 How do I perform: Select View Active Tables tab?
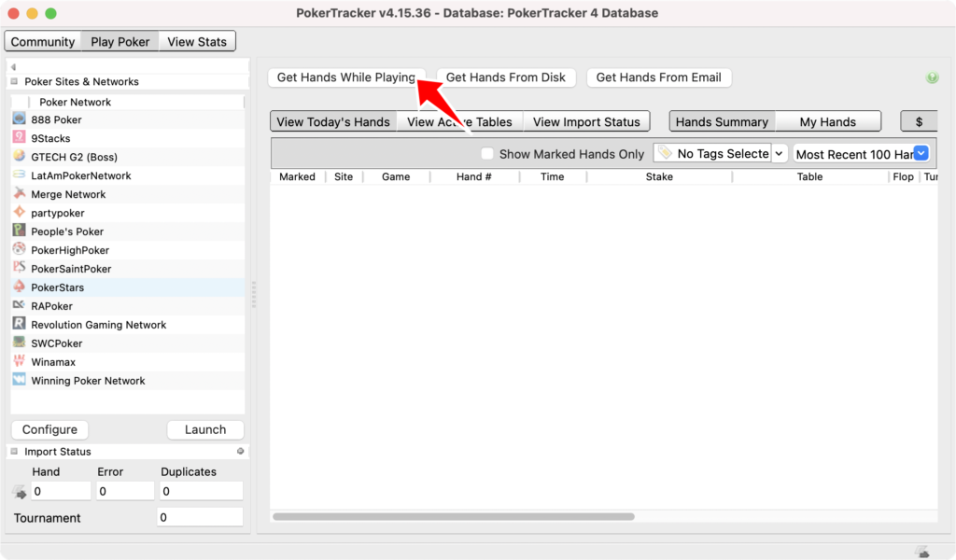(459, 121)
